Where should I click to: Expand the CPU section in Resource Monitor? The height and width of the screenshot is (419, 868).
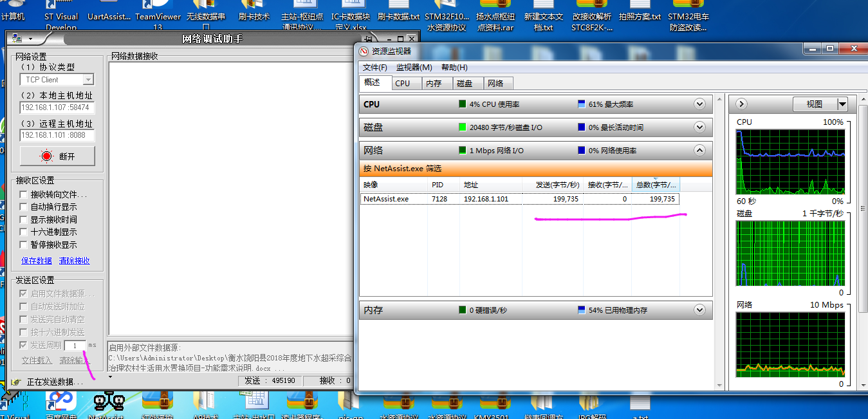click(700, 104)
